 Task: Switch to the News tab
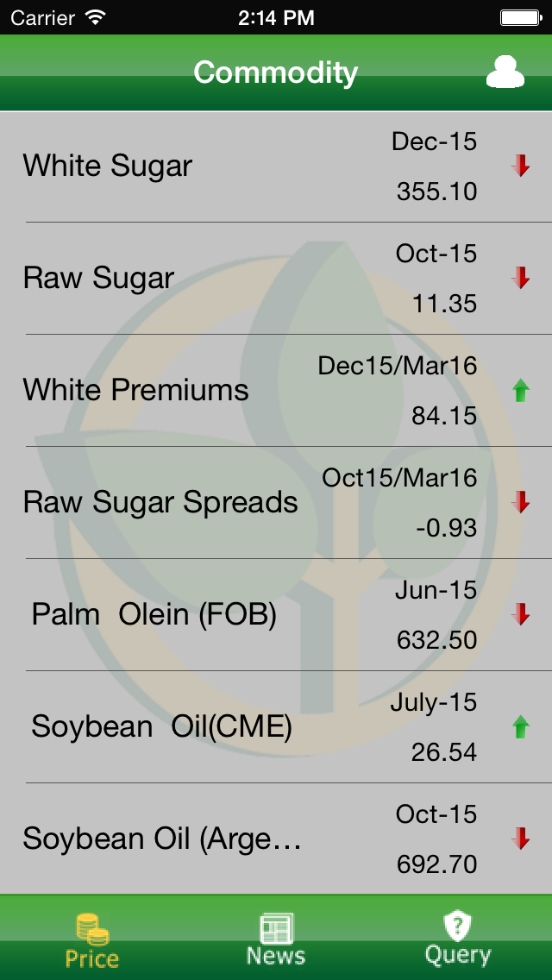pyautogui.click(x=276, y=939)
